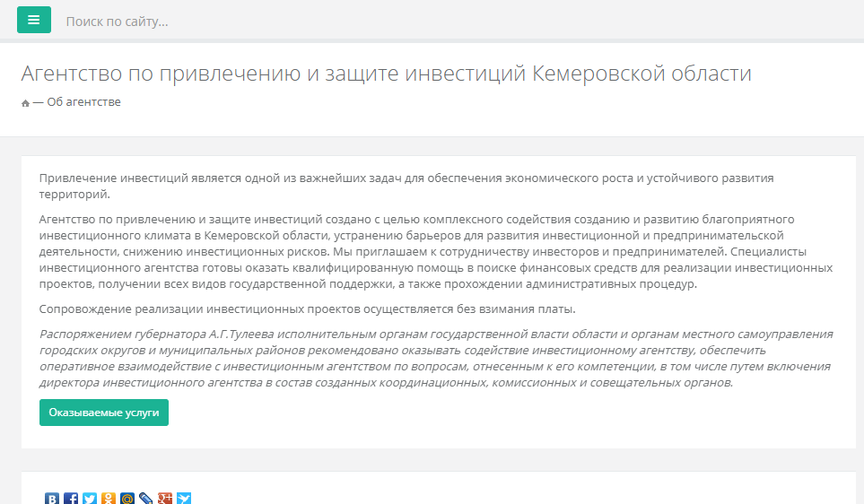Image resolution: width=864 pixels, height=504 pixels.
Task: Share page on Odnoklassniki
Action: tap(108, 499)
